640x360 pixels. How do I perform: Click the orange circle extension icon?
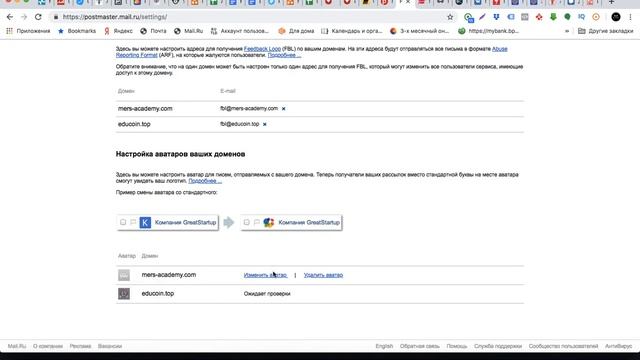coord(596,17)
